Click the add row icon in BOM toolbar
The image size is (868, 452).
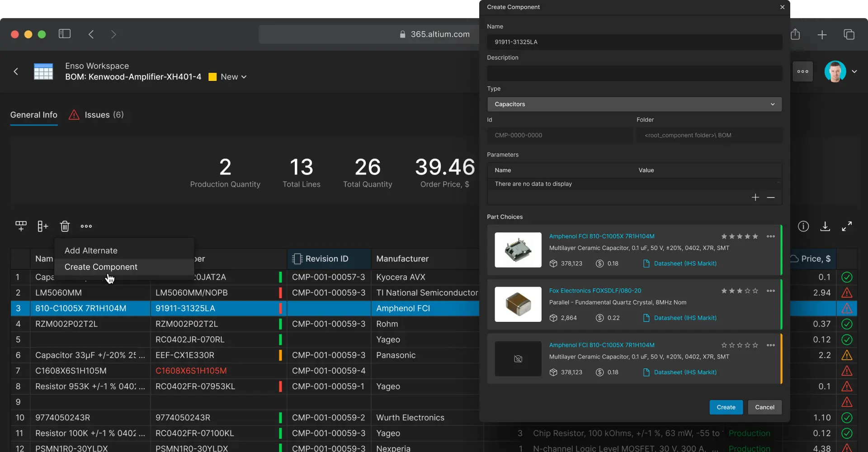[21, 226]
